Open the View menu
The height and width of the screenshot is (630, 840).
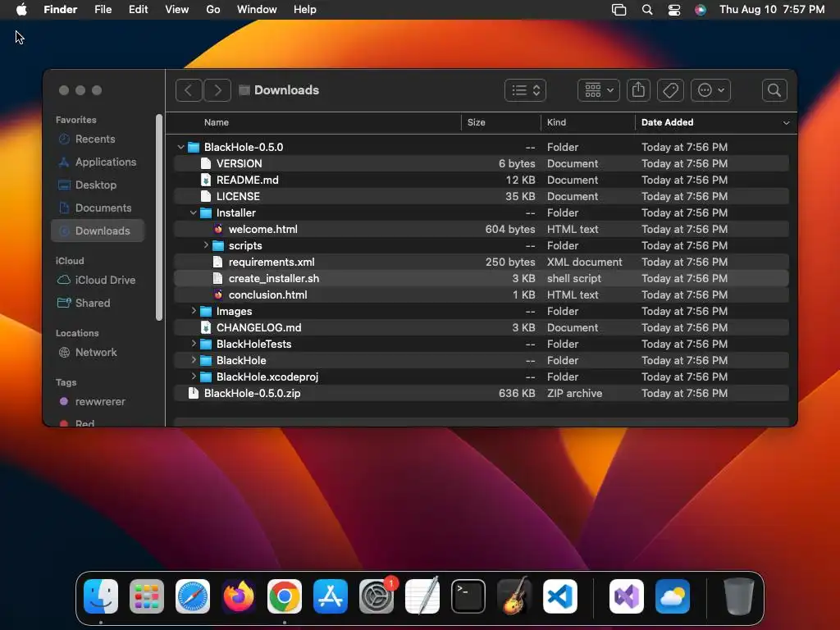point(177,10)
